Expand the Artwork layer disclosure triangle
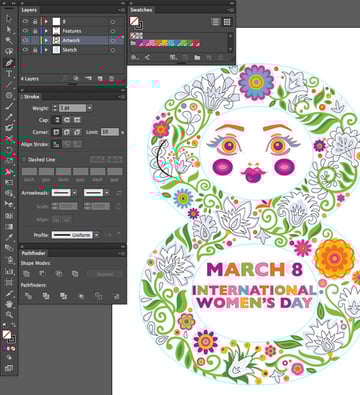Screen dimensions: 360x395 pos(46,40)
